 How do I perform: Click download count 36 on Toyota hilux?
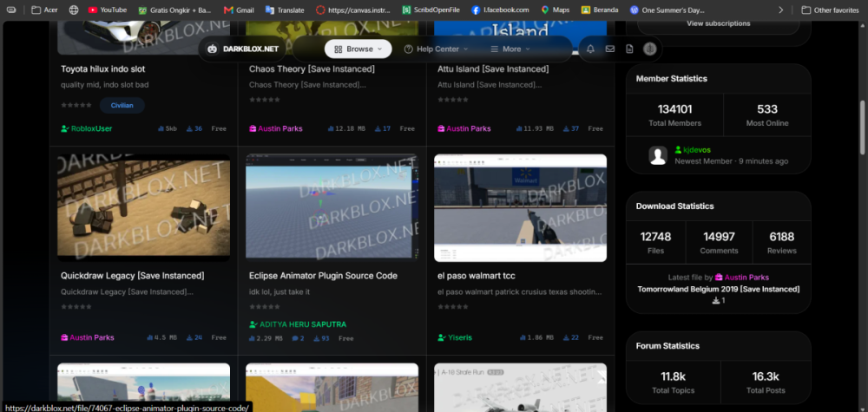click(x=194, y=128)
